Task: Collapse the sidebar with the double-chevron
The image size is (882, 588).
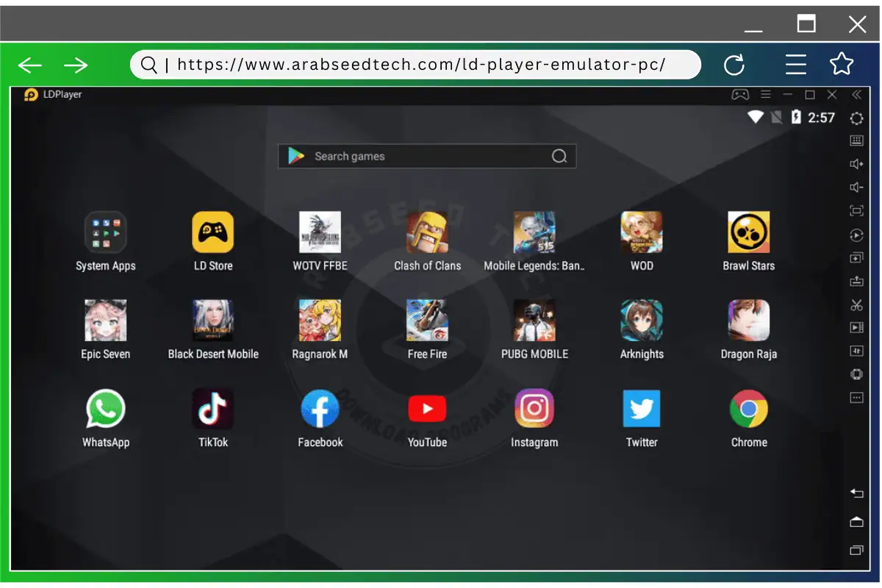Action: [x=857, y=94]
